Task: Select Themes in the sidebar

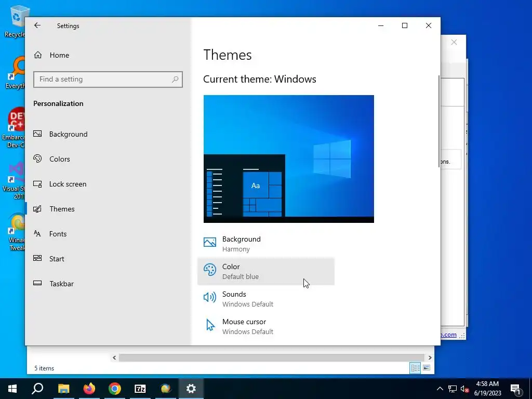Action: coord(108,209)
